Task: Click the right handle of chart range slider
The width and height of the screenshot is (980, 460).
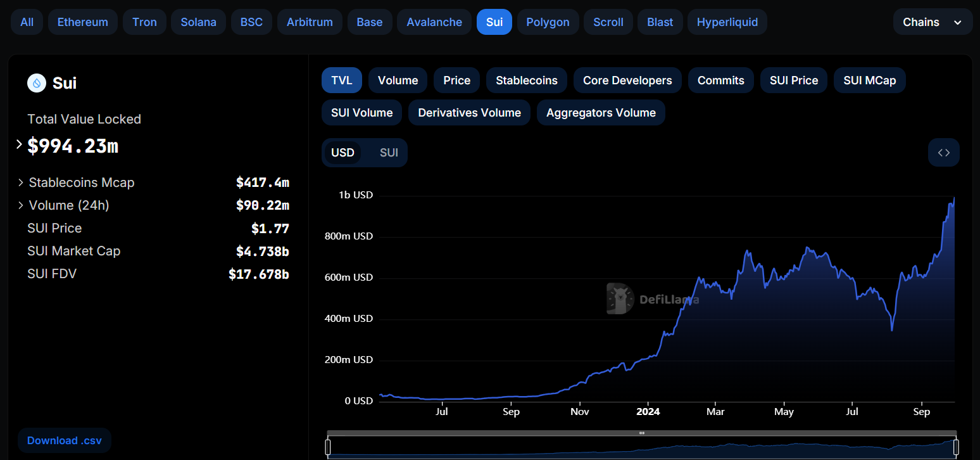Action: click(956, 447)
